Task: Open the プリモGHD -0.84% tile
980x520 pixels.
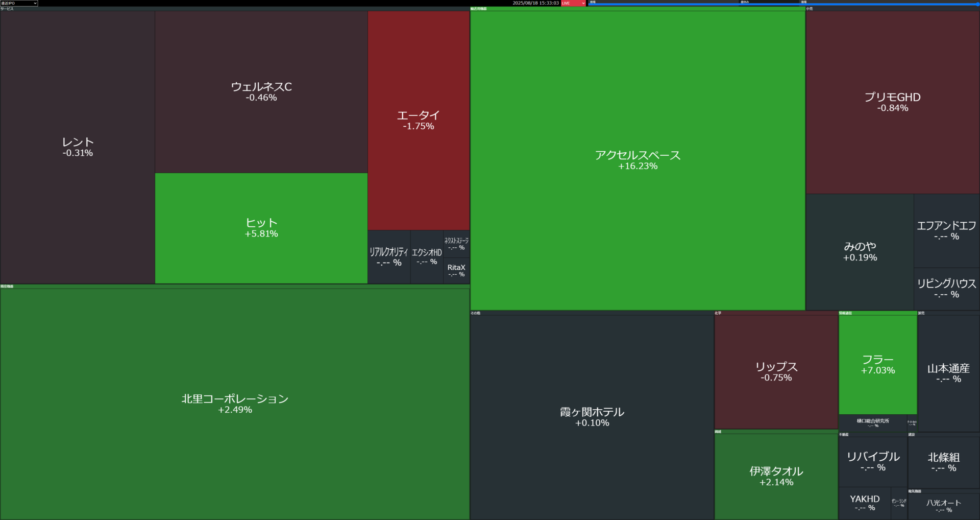Action: (x=893, y=102)
